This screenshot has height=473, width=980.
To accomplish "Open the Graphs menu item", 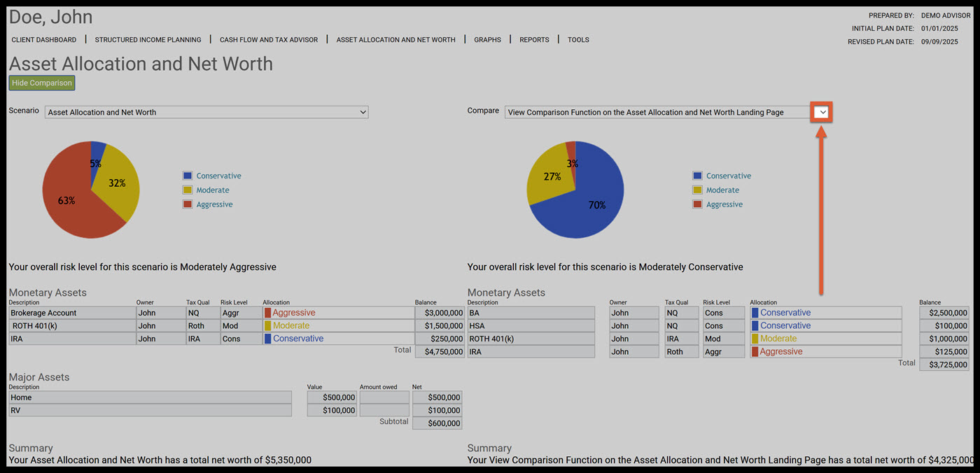I will coord(487,40).
